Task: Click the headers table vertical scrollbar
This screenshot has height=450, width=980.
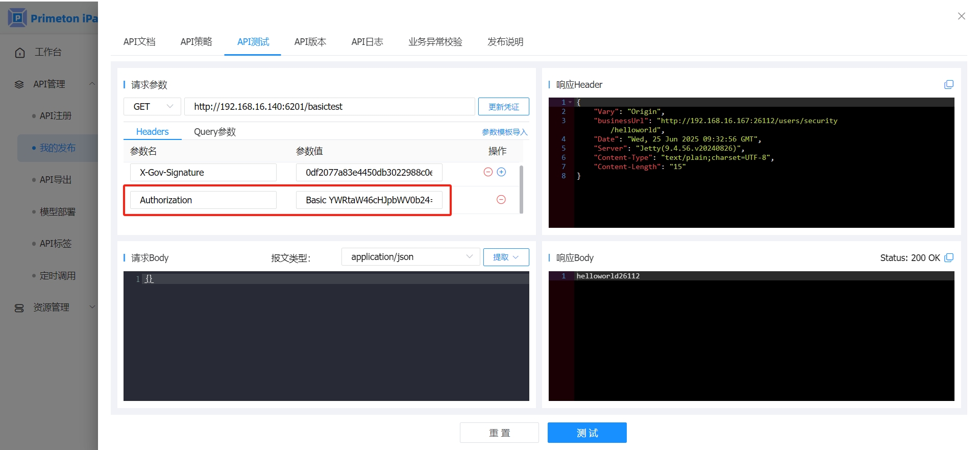Action: [521, 189]
